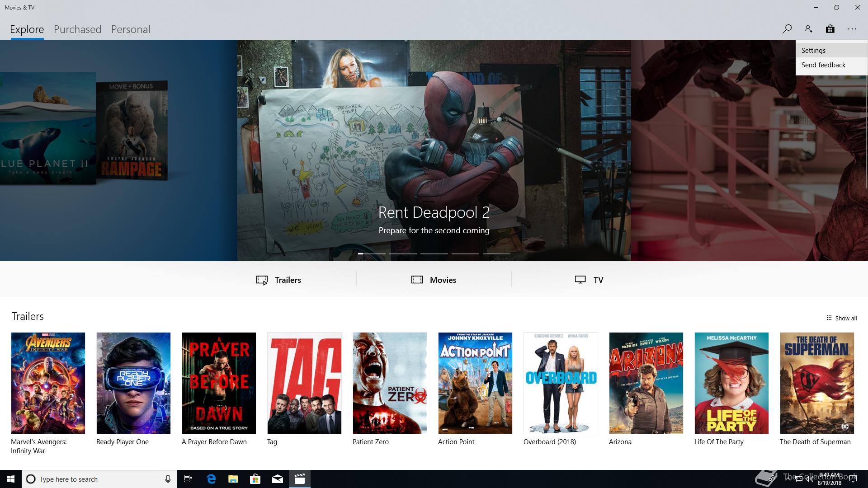The image size is (868, 488).
Task: Click the 'Trailers' section heading
Action: 28,316
